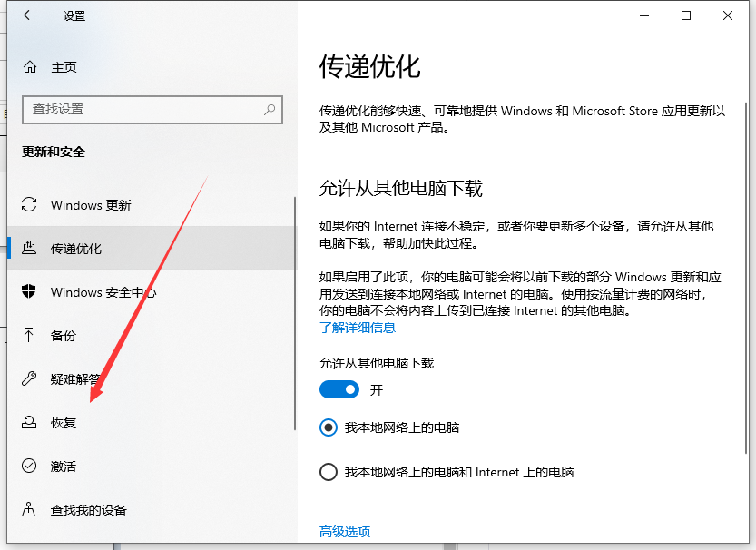756x550 pixels.
Task: Click the 传递优化 sidebar icon
Action: coord(29,249)
